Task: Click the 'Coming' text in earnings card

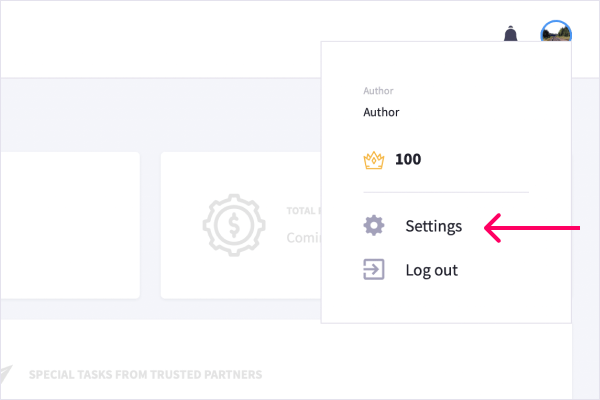Action: (303, 238)
